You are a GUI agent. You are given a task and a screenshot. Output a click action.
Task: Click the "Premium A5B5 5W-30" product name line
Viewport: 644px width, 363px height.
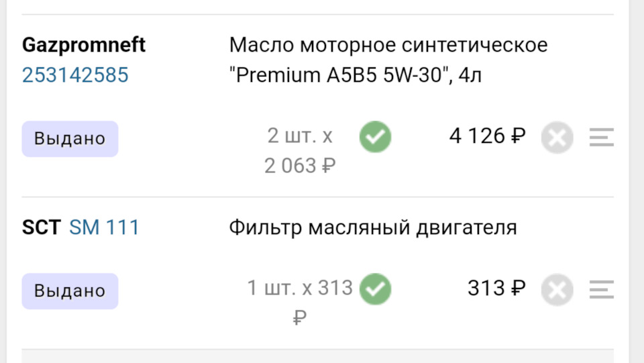[x=356, y=75]
